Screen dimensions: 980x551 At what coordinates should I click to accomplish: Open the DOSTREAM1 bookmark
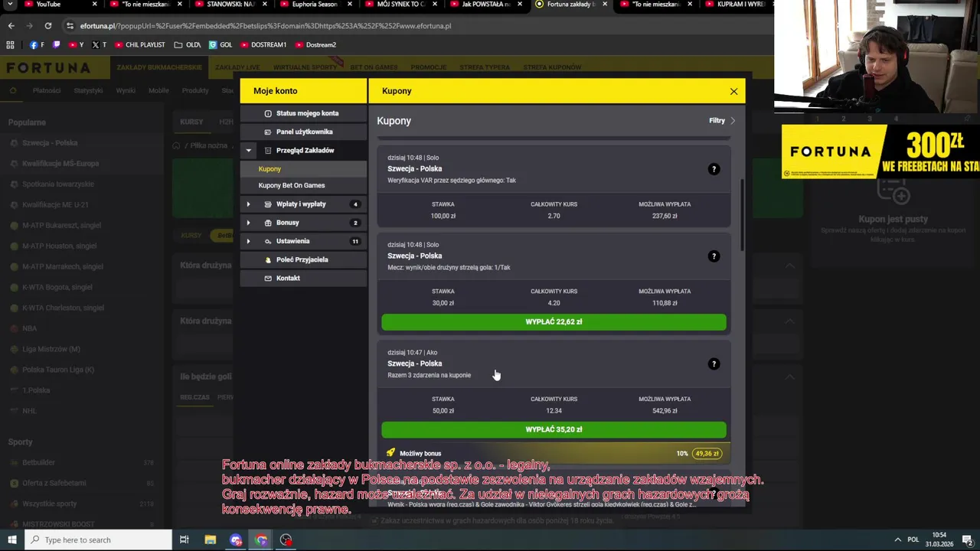click(263, 44)
